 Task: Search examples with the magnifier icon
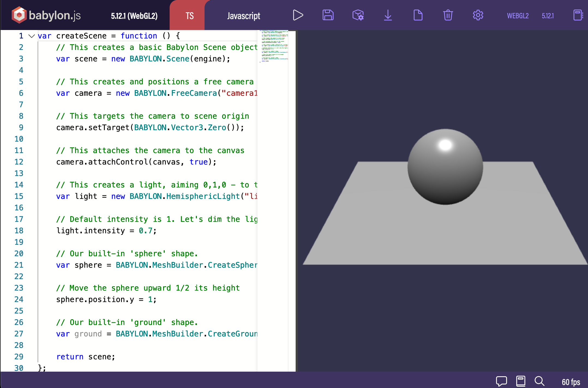point(539,381)
